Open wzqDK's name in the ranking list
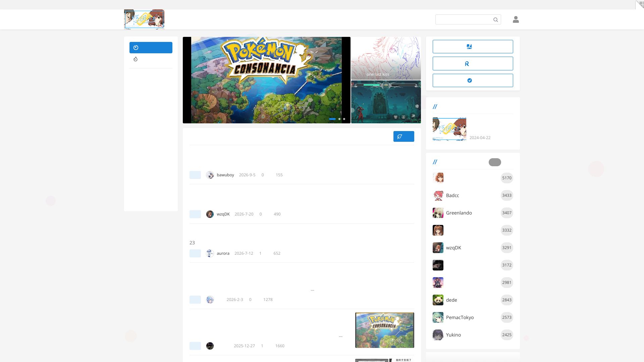This screenshot has width=644, height=362. pos(453,248)
